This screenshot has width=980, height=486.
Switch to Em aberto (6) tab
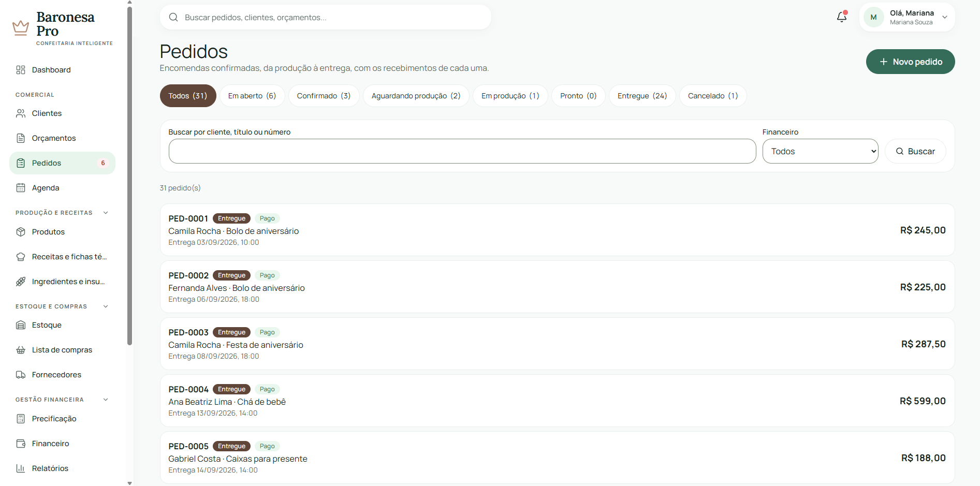tap(252, 96)
